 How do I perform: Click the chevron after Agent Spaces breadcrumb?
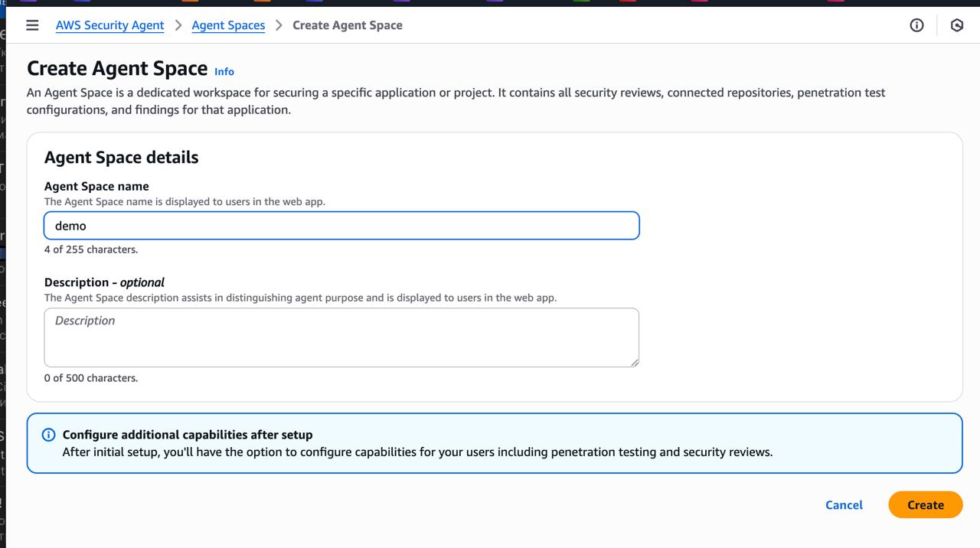coord(279,25)
